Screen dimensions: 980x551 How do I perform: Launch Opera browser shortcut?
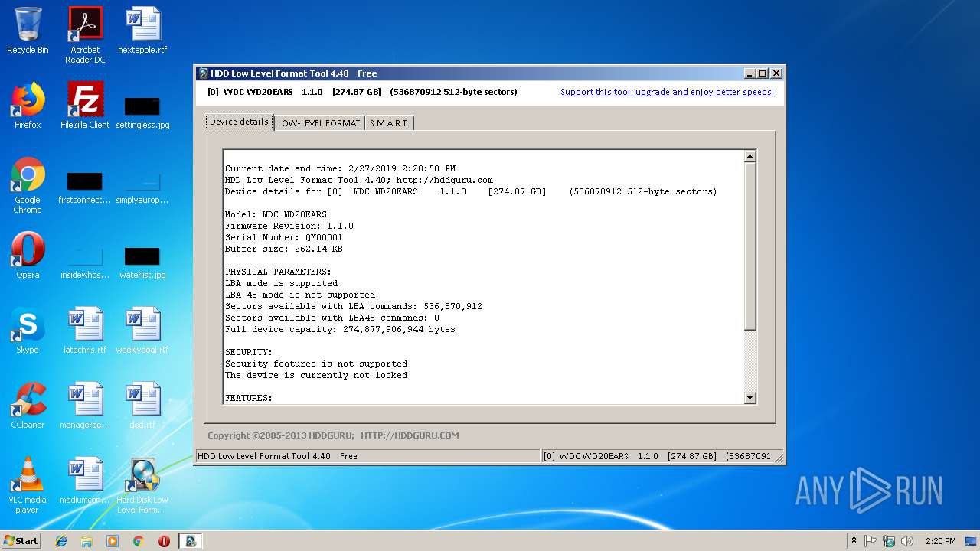28,256
